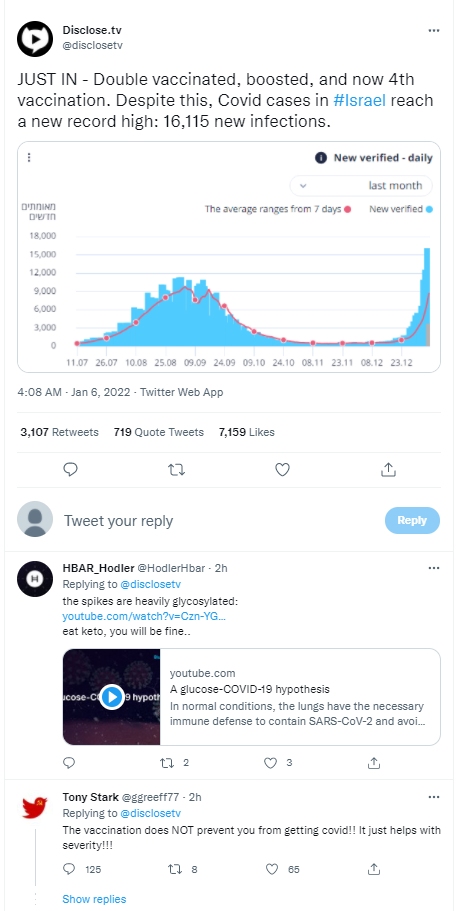
Task: Open the three-dot menu on the Disclose.tv tweet
Action: [433, 30]
